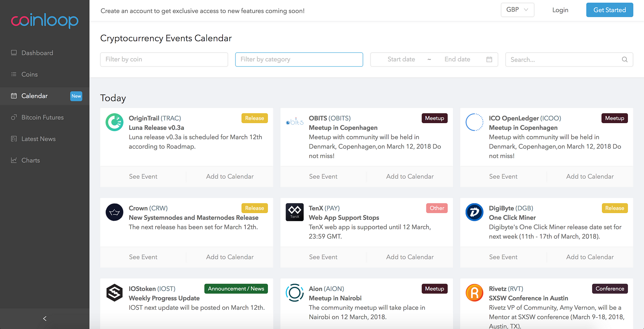Open the Dashboard page from sidebar

point(45,53)
